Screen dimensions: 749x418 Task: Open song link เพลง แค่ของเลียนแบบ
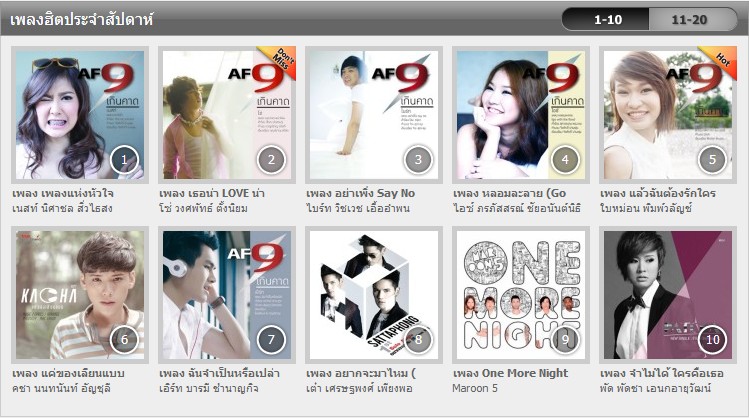(x=68, y=373)
